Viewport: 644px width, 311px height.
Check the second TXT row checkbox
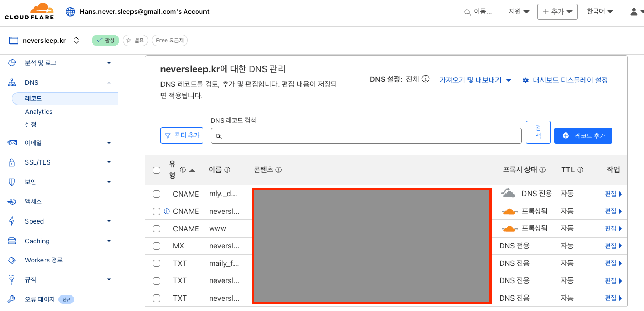point(157,280)
